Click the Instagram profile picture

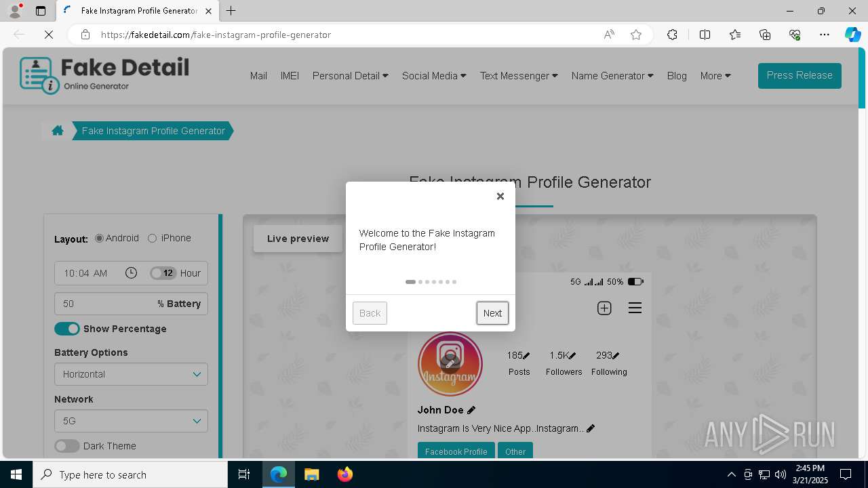(450, 364)
